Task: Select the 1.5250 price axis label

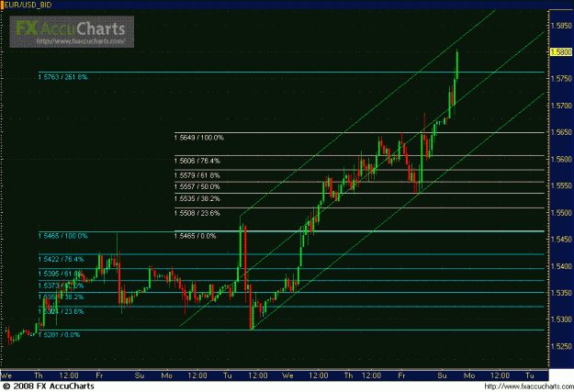Action: coord(561,346)
